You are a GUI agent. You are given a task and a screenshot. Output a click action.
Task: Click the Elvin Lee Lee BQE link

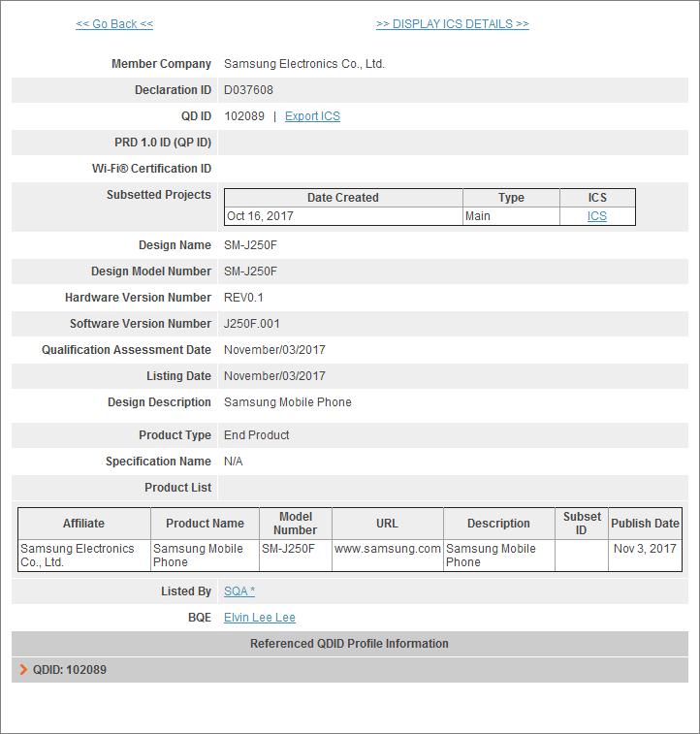[x=260, y=618]
